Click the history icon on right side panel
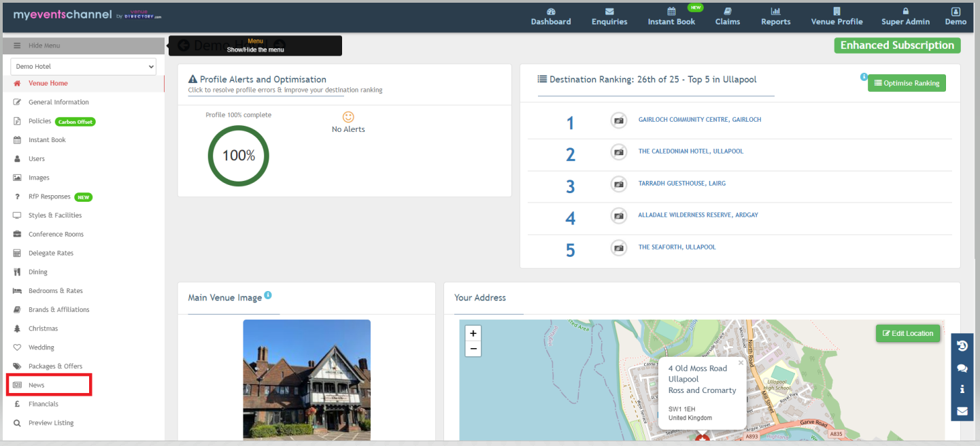 coord(962,345)
